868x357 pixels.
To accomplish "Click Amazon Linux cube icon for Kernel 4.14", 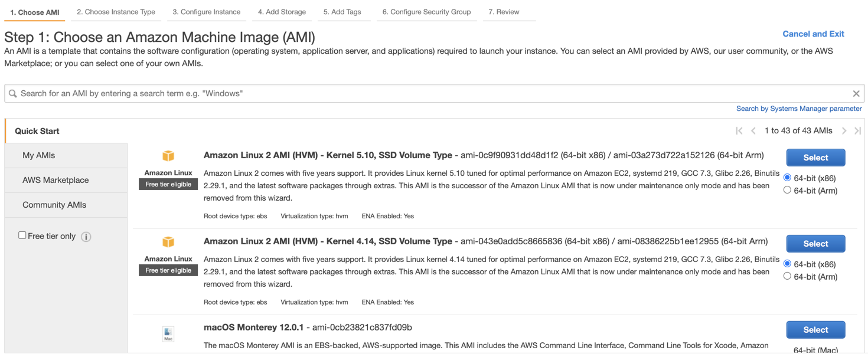I will pos(168,242).
